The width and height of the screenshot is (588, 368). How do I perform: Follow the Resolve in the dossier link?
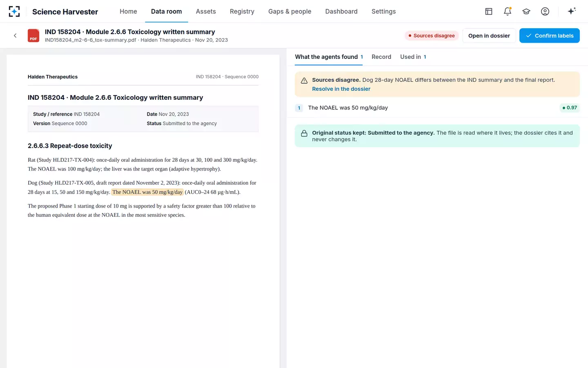[x=341, y=89]
